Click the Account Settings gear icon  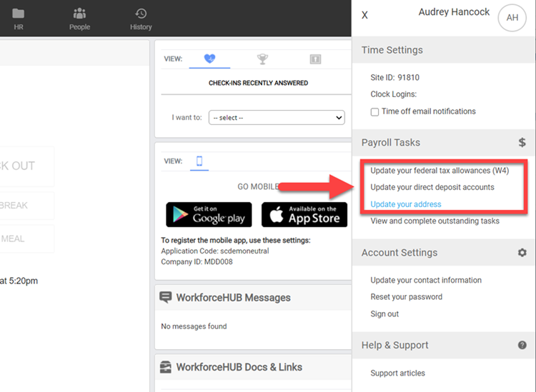click(522, 253)
